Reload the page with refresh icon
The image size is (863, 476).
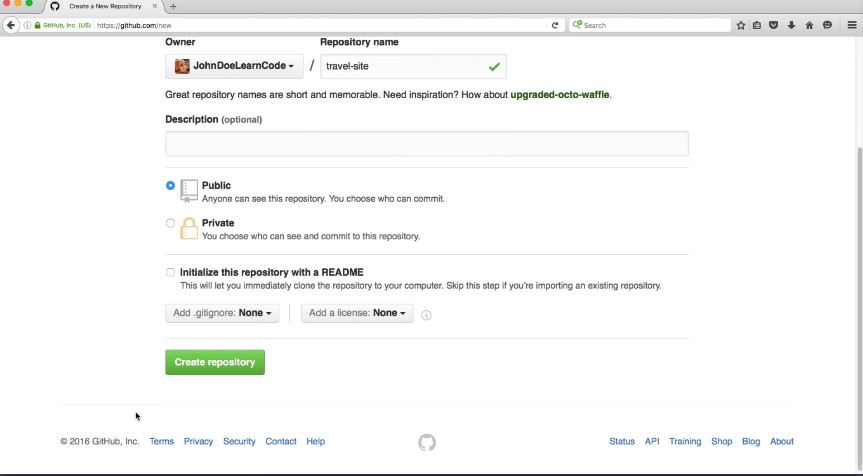click(555, 25)
